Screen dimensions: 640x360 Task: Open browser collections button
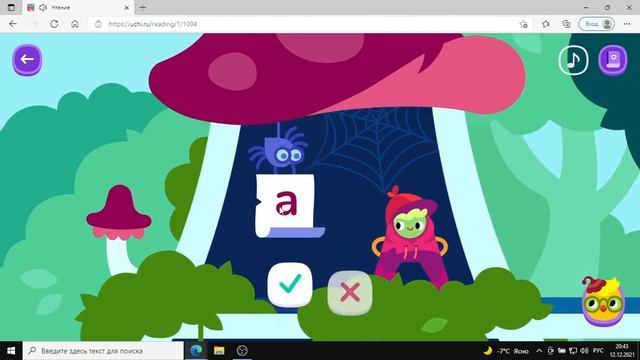coord(567,24)
